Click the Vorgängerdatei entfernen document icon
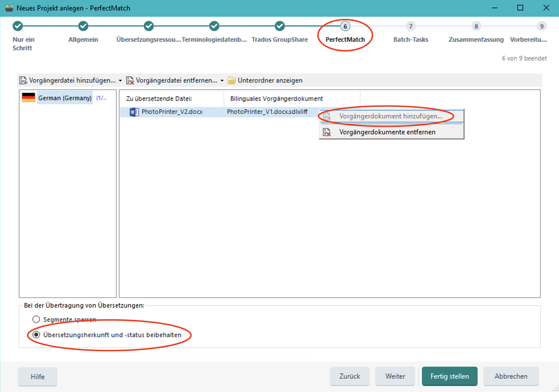The width and height of the screenshot is (559, 392). coord(130,80)
